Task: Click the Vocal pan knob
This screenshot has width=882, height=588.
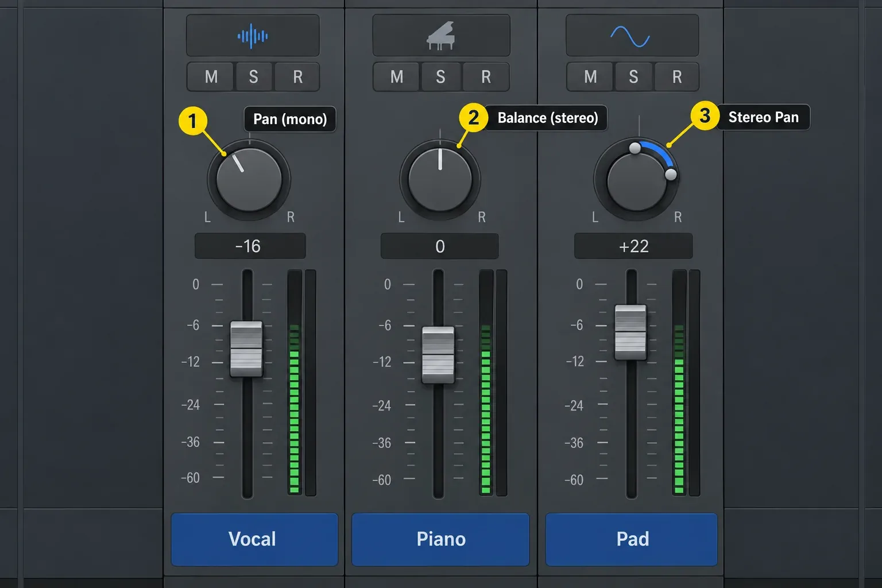Action: 249,179
